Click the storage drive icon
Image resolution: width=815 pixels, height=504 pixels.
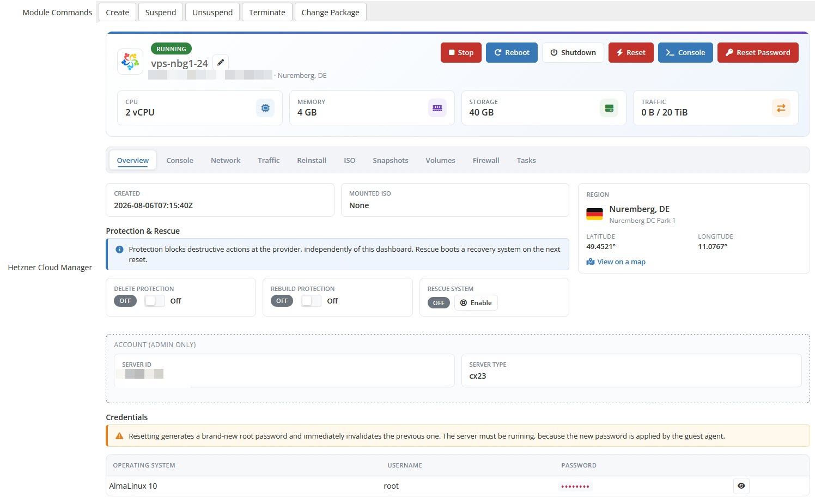click(609, 108)
